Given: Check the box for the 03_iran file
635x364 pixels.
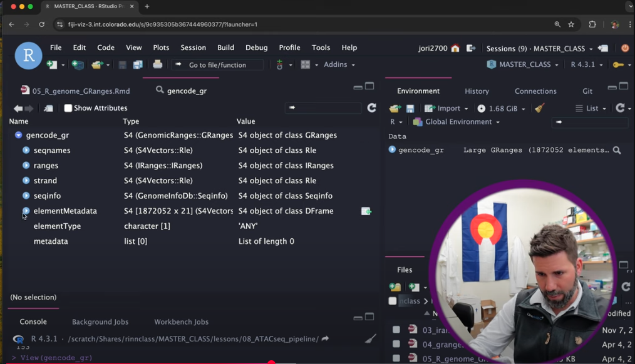Looking at the screenshot, I should (x=396, y=330).
